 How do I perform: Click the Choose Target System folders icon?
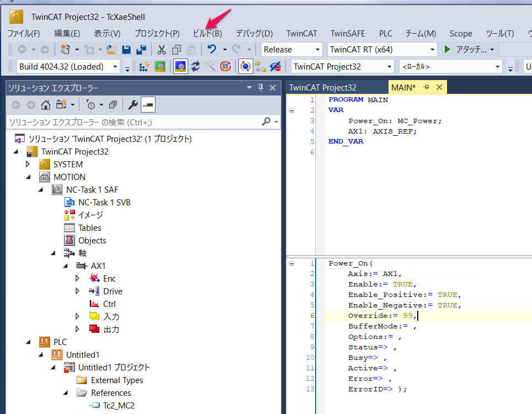[260, 66]
